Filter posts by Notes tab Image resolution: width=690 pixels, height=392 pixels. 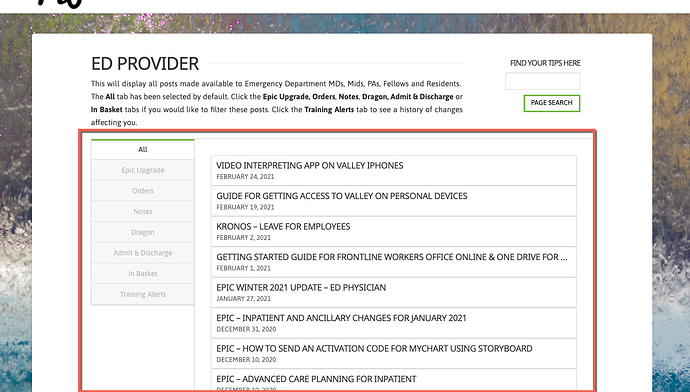click(143, 212)
